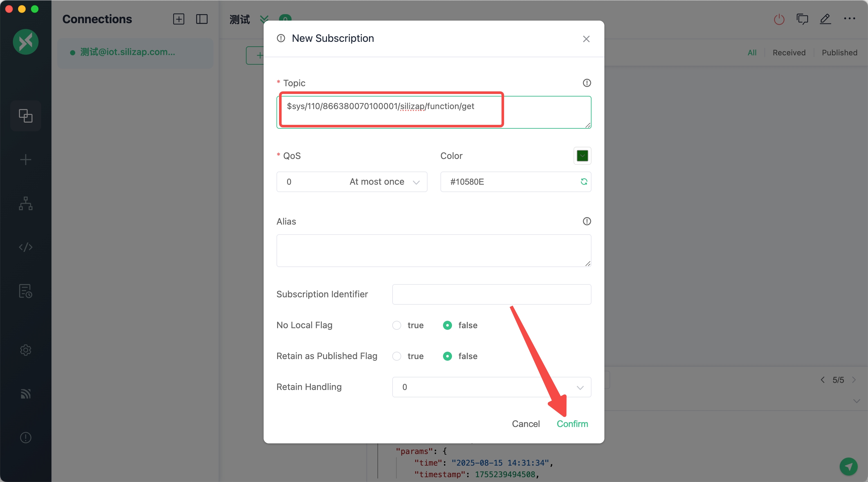Set Retain as Published Flag to true
Screen dimensions: 868x482
(x=397, y=356)
